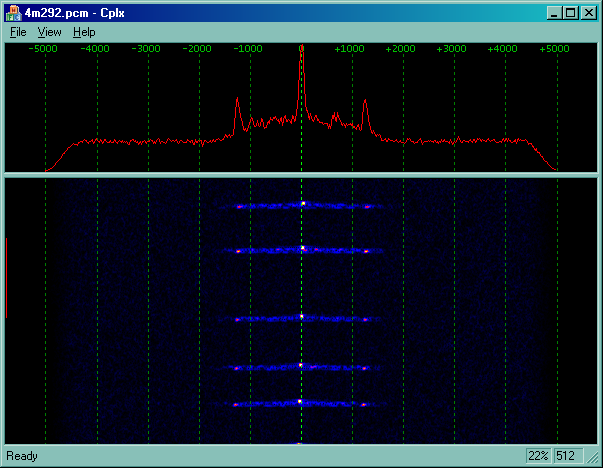The height and width of the screenshot is (468, 603).
Task: Click the +3000 frequency label
Action: pos(451,49)
